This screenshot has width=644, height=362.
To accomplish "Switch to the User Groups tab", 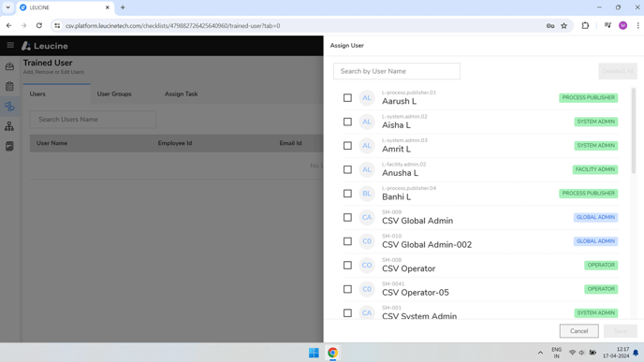I will (114, 94).
